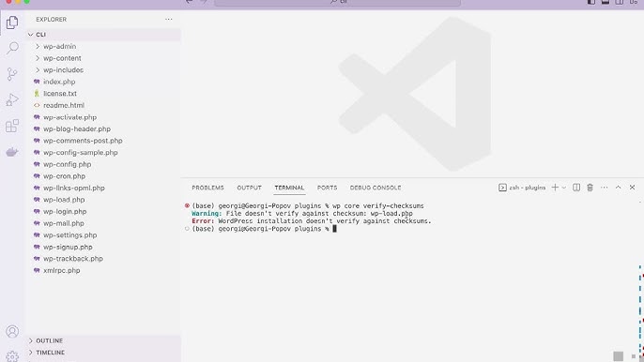644x362 pixels.
Task: Maximize the panel with chevron up
Action: [618, 188]
